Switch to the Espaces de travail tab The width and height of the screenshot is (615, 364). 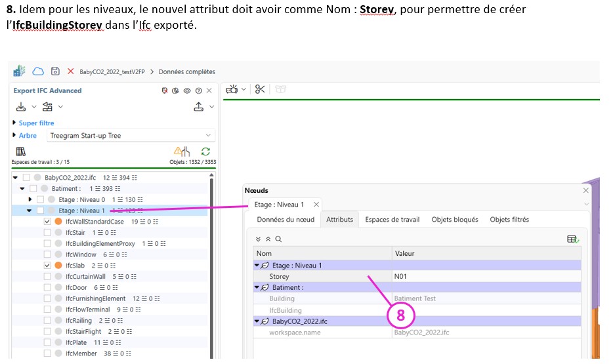click(x=392, y=220)
